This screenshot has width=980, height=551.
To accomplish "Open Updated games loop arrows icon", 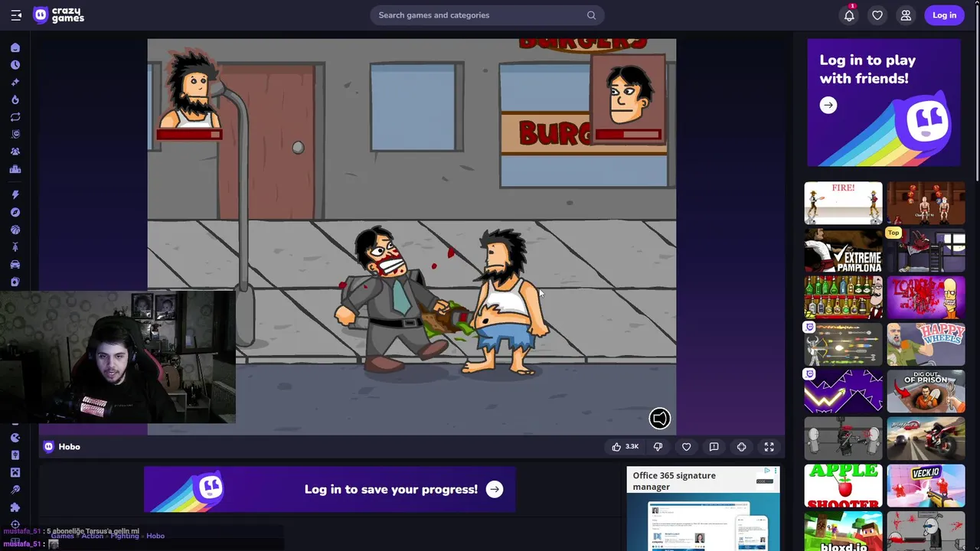I will [15, 117].
